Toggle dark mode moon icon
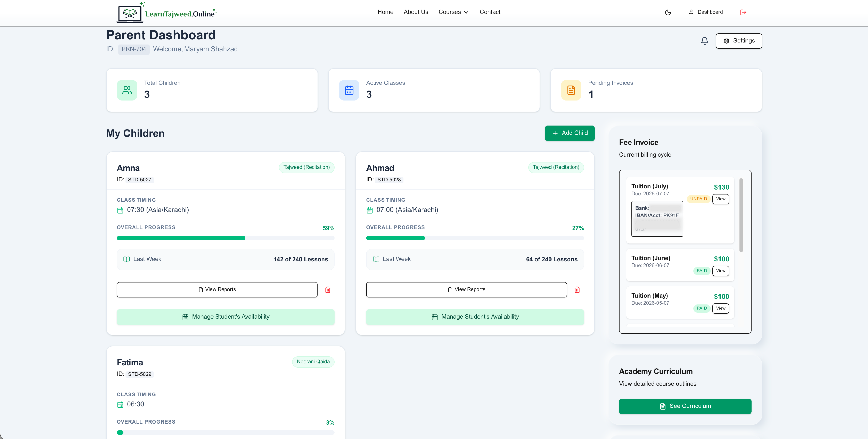Image resolution: width=868 pixels, height=439 pixels. [668, 13]
